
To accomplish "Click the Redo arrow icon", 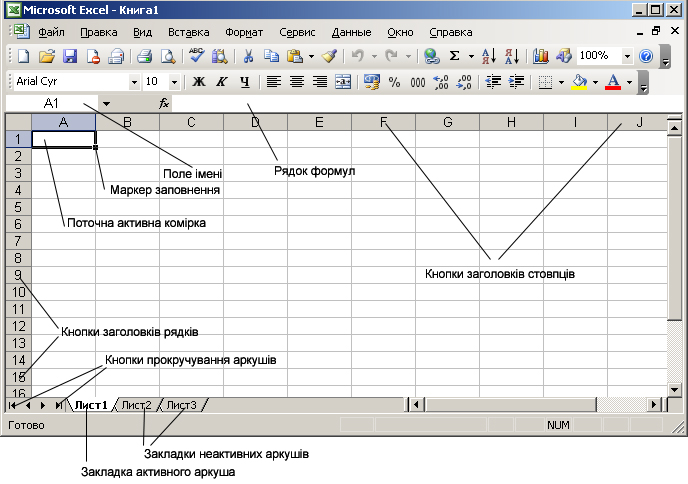I will tap(391, 56).
